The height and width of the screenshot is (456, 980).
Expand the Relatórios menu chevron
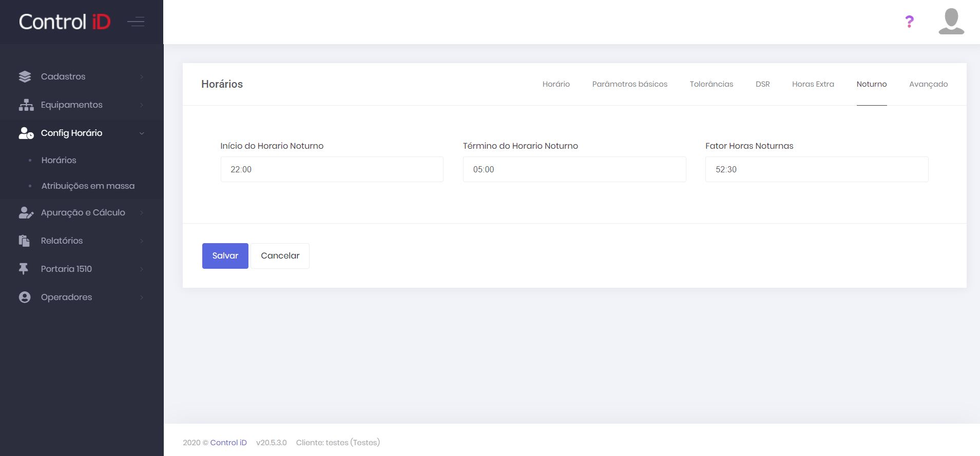point(142,241)
